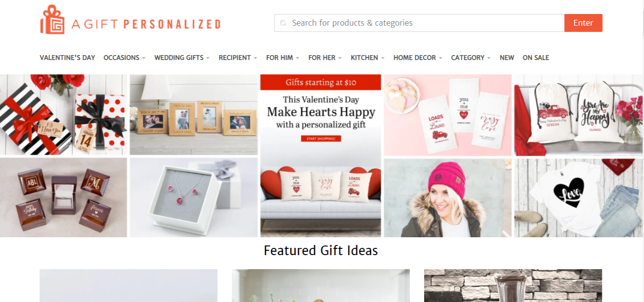644x302 pixels.
Task: Open the pink beanie hat image
Action: (x=448, y=198)
